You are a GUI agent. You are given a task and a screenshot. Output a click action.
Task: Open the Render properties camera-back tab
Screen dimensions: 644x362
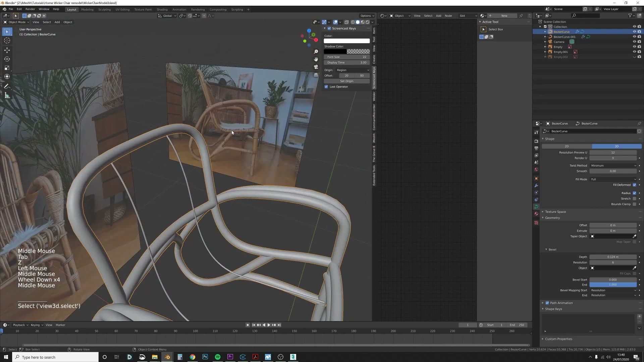[536, 141]
